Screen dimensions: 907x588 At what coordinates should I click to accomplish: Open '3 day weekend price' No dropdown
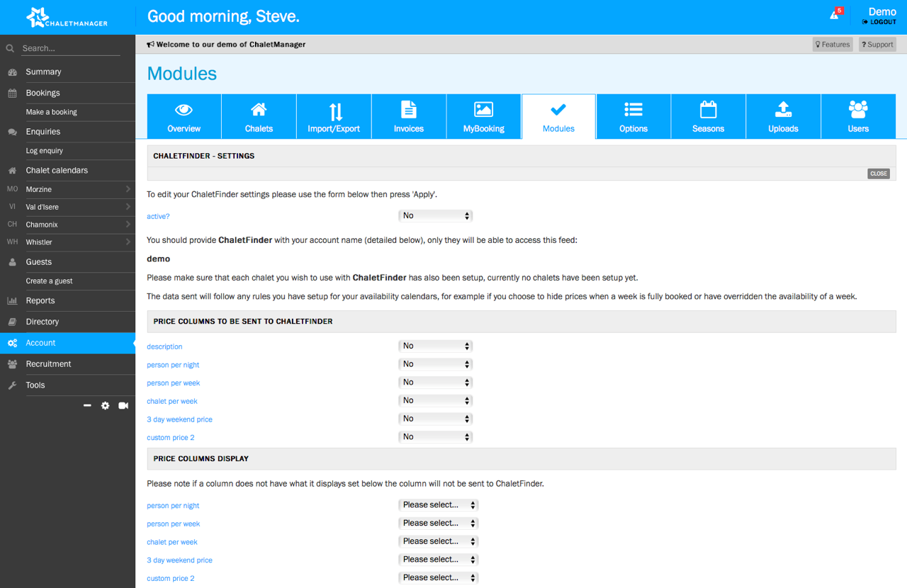tap(435, 419)
